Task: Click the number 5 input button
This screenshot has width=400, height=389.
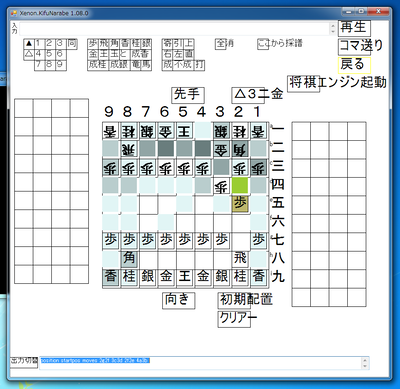Action: click(x=50, y=54)
